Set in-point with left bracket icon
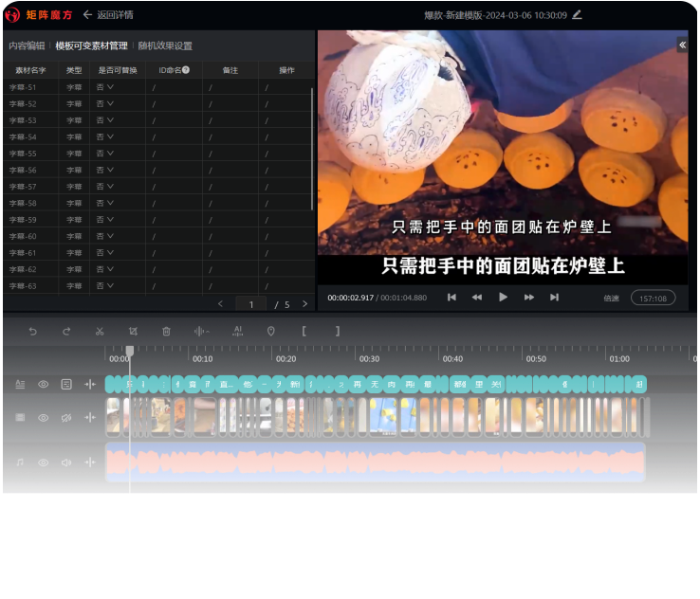This screenshot has height=599, width=700. 304,331
